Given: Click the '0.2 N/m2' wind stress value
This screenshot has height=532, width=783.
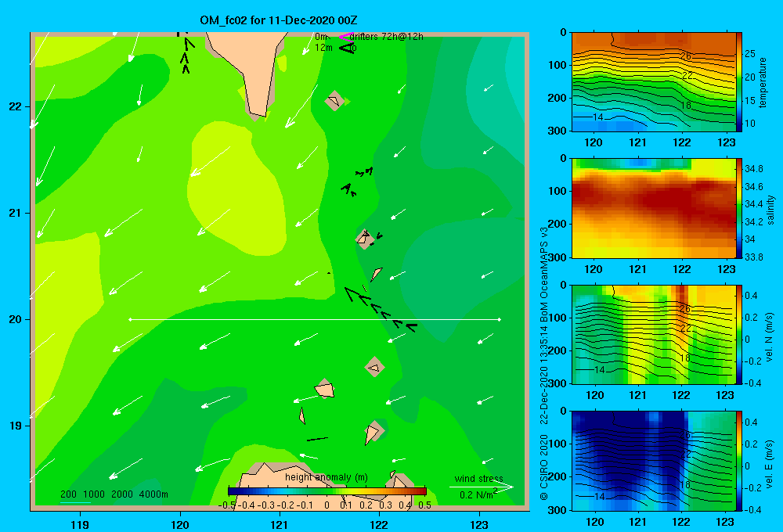Looking at the screenshot, I should tap(478, 494).
